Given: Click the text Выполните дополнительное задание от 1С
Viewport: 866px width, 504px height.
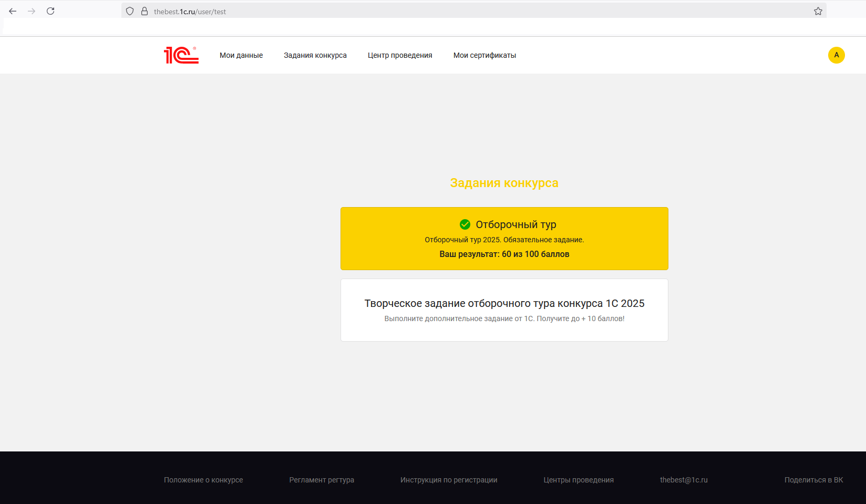Looking at the screenshot, I should (x=459, y=318).
